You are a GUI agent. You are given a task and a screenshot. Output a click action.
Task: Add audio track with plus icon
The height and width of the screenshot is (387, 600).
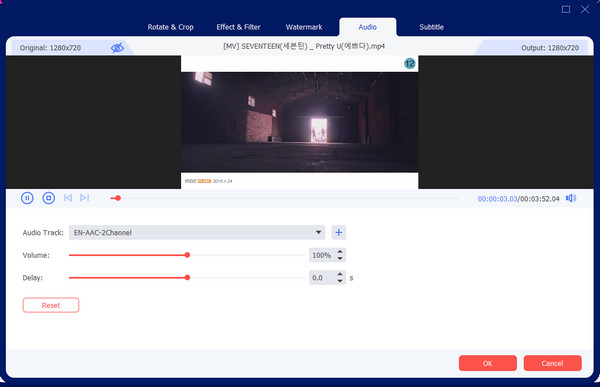click(339, 232)
